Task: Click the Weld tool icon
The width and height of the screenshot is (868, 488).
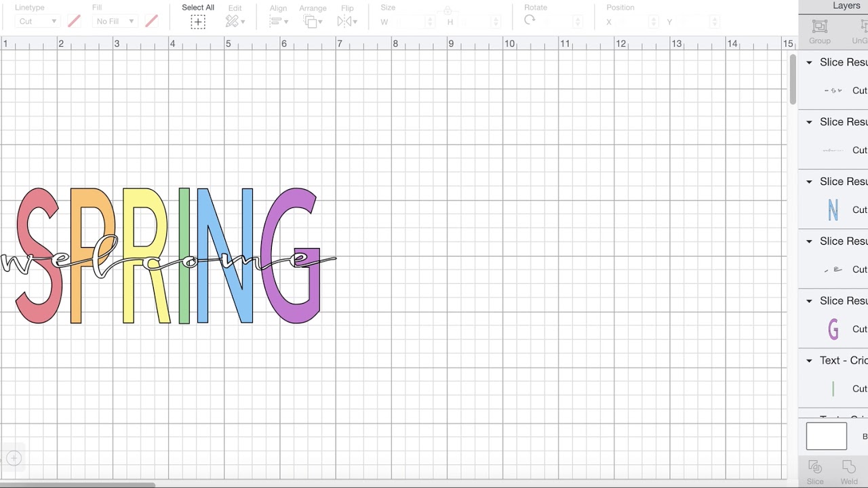Action: coord(849,467)
